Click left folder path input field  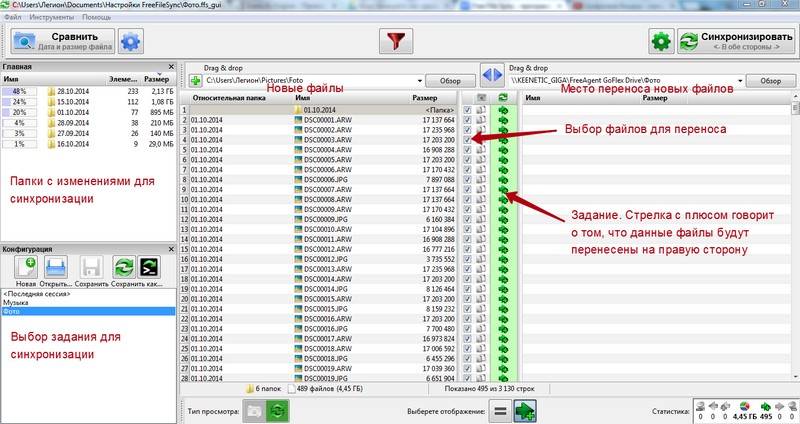pos(310,81)
